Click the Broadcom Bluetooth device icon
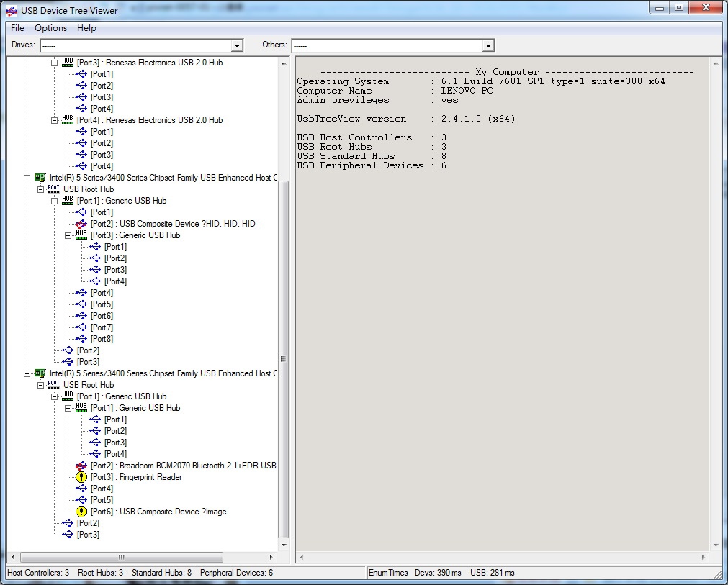 [x=81, y=466]
